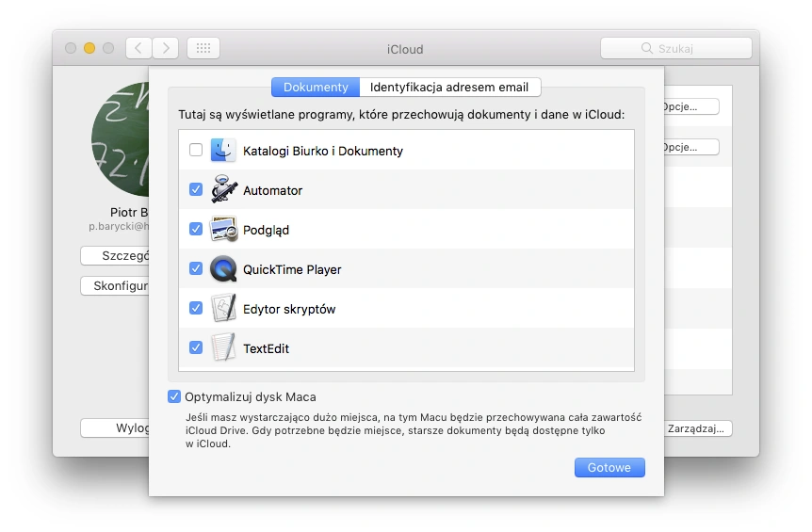The image size is (812, 532).
Task: Focus the Szukaj search field
Action: pyautogui.click(x=676, y=48)
